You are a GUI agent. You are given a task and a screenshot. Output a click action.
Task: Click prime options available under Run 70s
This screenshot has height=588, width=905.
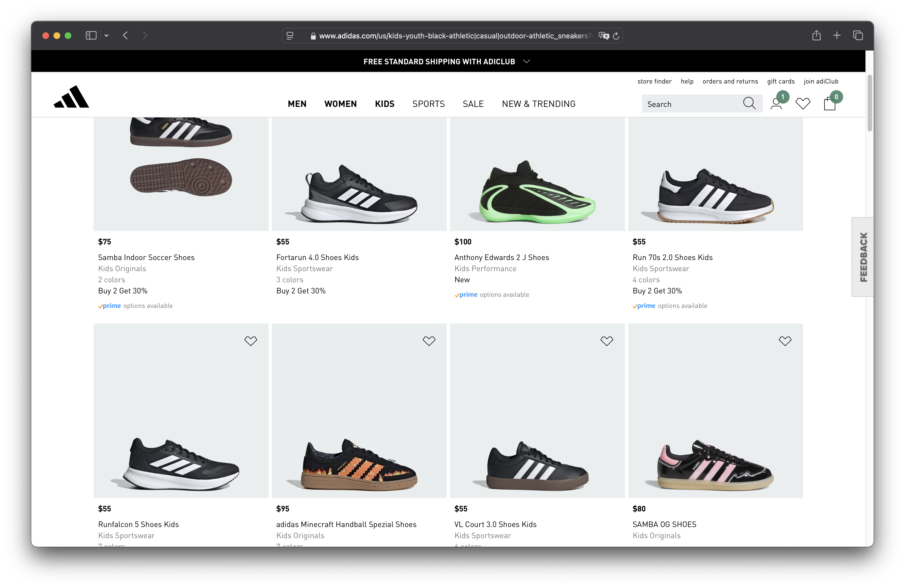(x=670, y=306)
